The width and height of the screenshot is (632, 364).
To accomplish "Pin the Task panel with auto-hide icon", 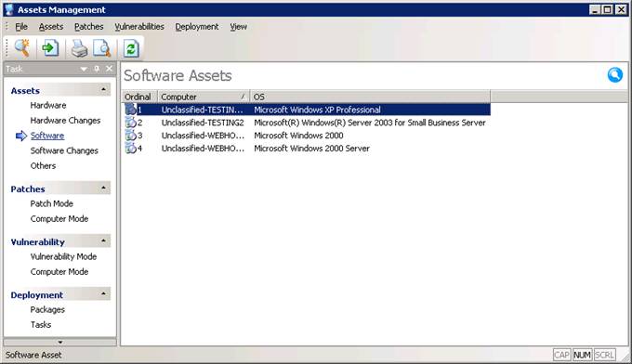I will pos(97,69).
